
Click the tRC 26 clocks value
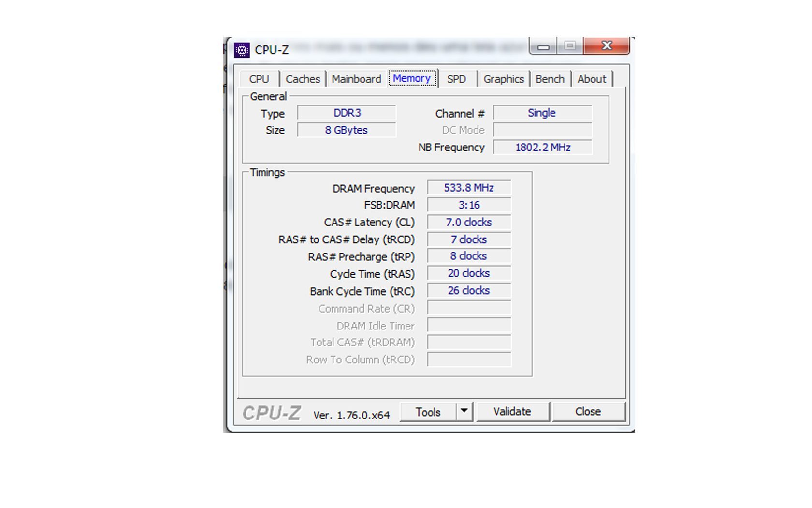(x=469, y=291)
